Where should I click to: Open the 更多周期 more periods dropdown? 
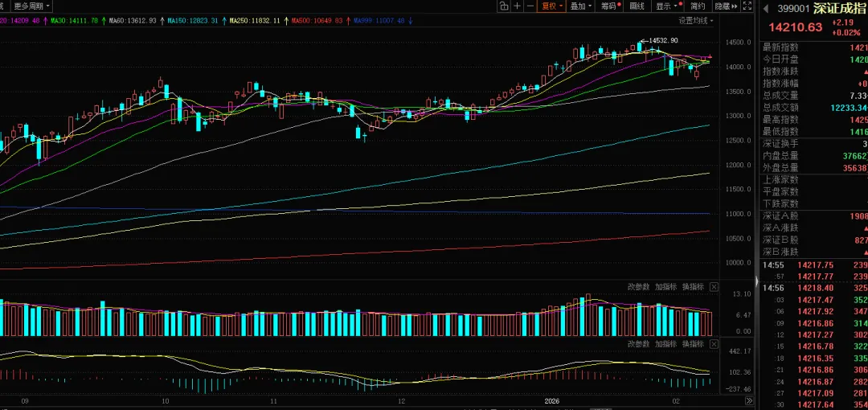pos(31,6)
